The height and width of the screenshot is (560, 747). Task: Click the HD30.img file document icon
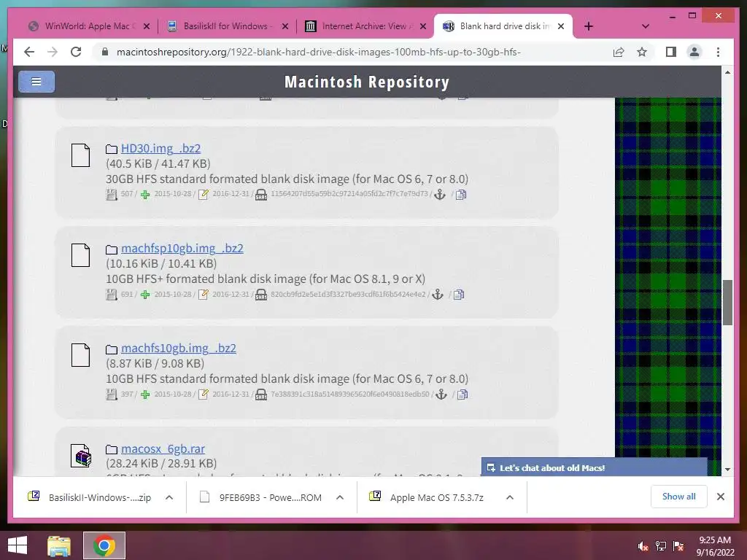pyautogui.click(x=80, y=155)
